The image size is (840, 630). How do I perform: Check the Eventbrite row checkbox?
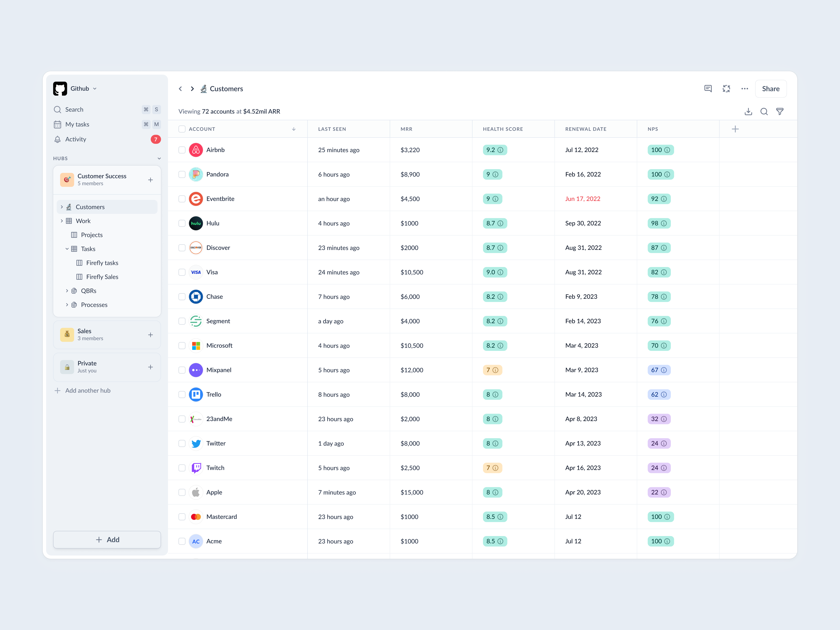[x=182, y=199]
